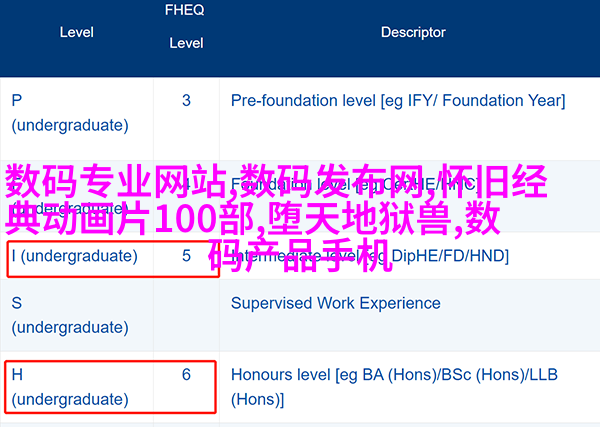Click the Level column header
The height and width of the screenshot is (427, 600).
[x=77, y=32]
